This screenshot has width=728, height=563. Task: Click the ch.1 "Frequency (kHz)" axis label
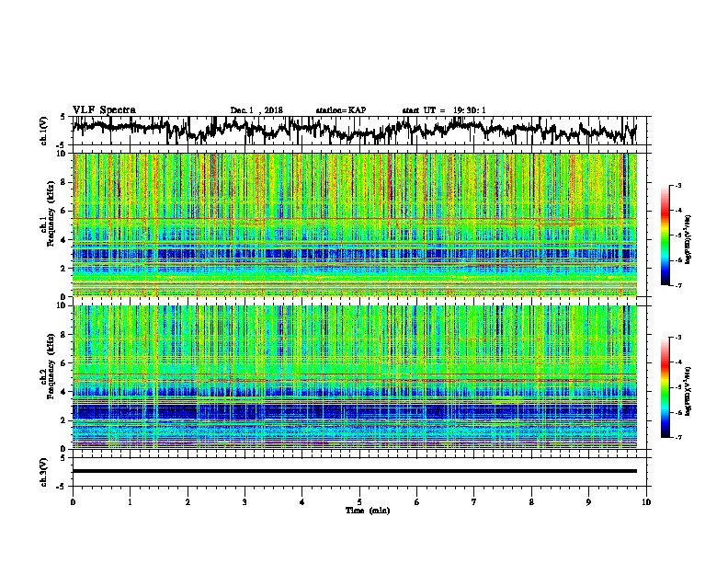click(x=51, y=213)
